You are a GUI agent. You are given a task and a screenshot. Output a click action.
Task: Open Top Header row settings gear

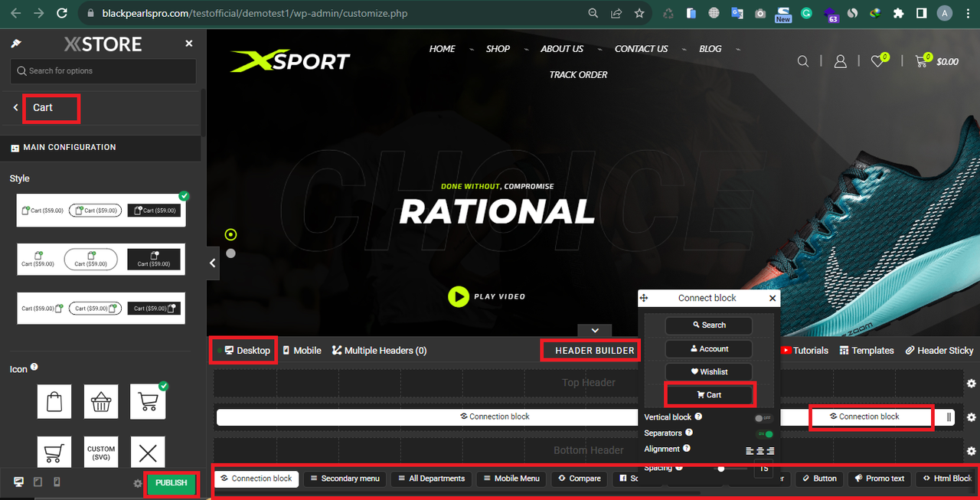pos(971,383)
